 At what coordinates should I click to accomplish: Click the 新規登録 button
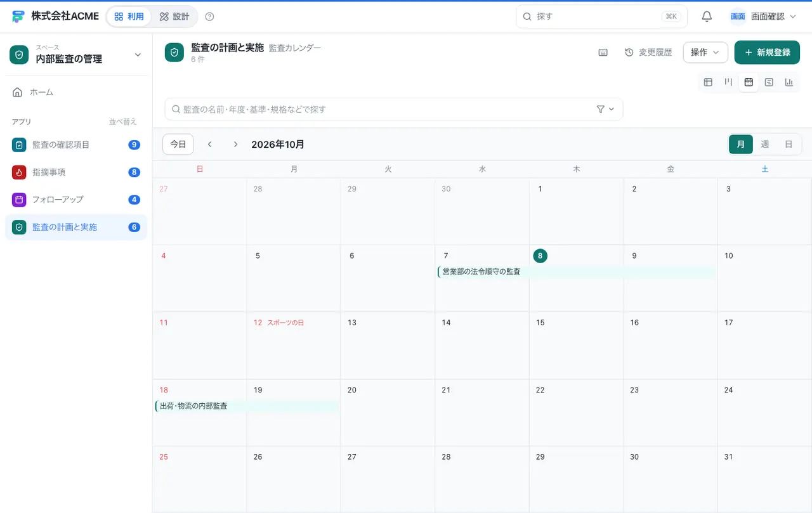767,53
